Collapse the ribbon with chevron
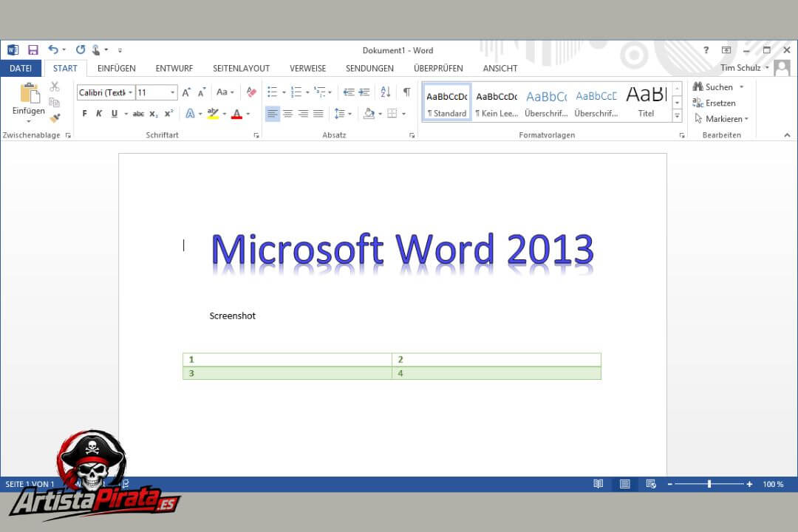This screenshot has width=798, height=532. [788, 135]
